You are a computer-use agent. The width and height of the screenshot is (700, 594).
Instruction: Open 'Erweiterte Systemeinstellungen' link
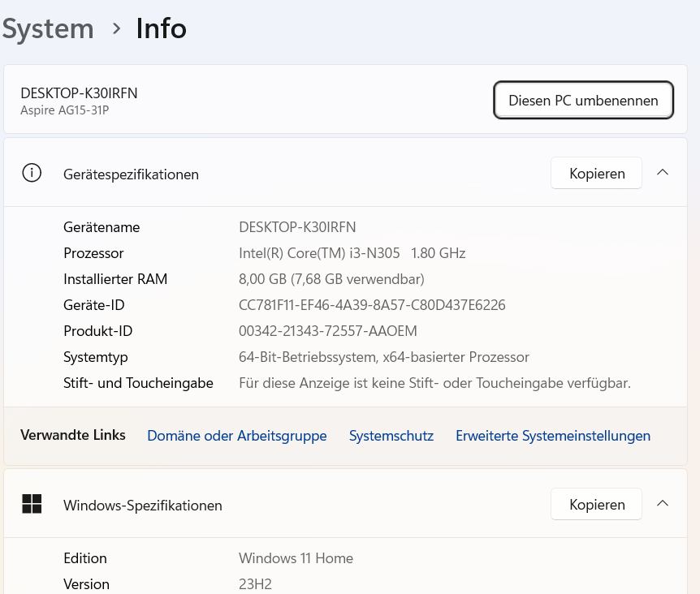(x=553, y=436)
